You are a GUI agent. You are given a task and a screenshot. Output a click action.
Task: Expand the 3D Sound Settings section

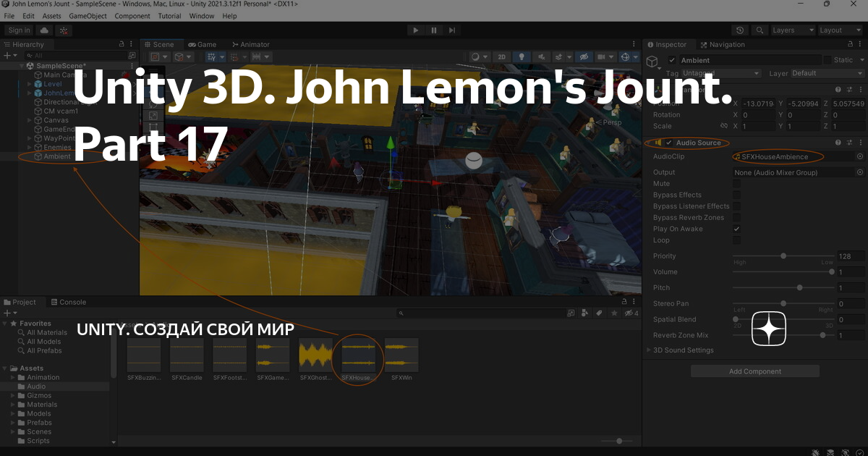point(649,350)
